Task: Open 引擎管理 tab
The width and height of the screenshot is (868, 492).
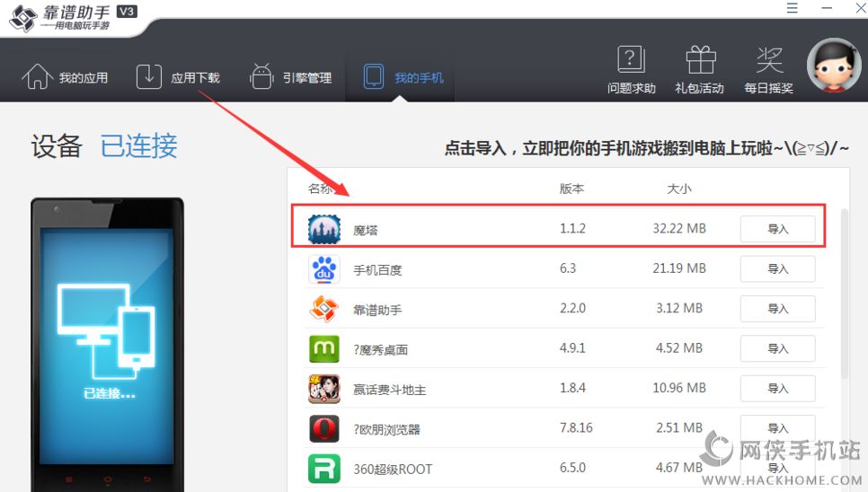Action: (x=291, y=77)
